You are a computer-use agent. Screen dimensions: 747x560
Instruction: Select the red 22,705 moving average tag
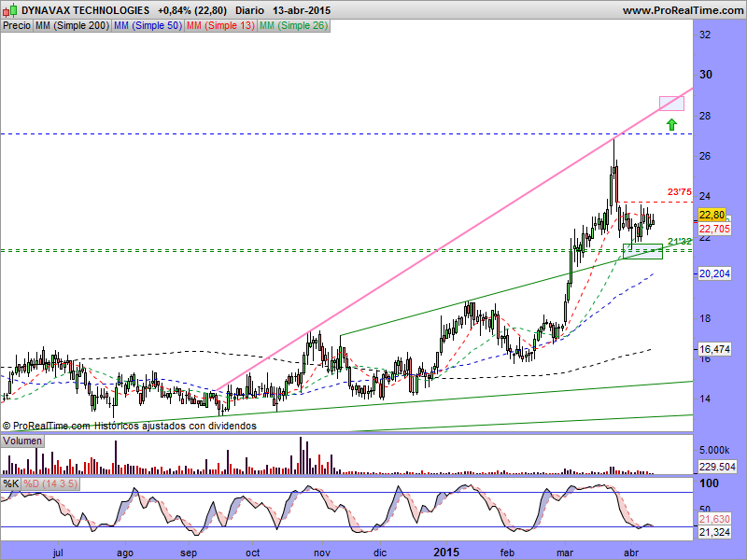pos(714,229)
